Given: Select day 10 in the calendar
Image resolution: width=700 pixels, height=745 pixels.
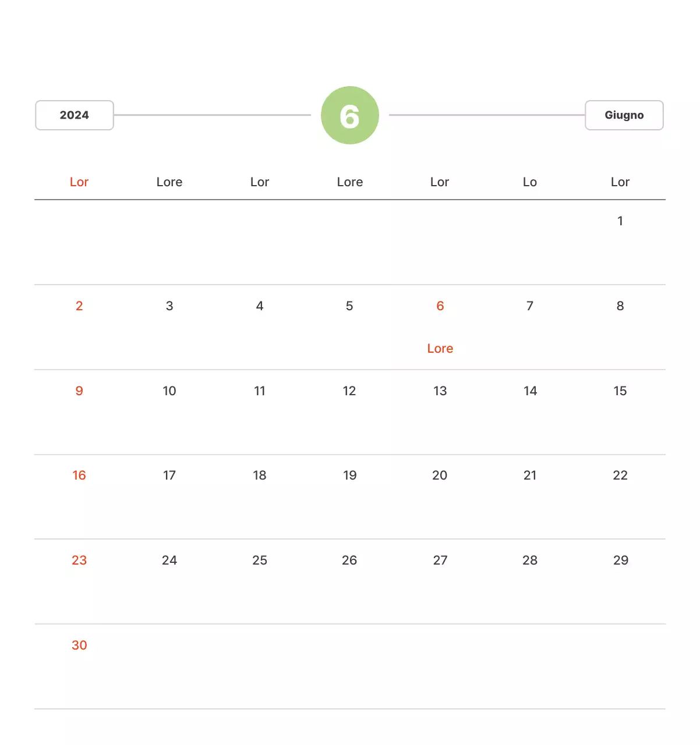Looking at the screenshot, I should coord(169,391).
